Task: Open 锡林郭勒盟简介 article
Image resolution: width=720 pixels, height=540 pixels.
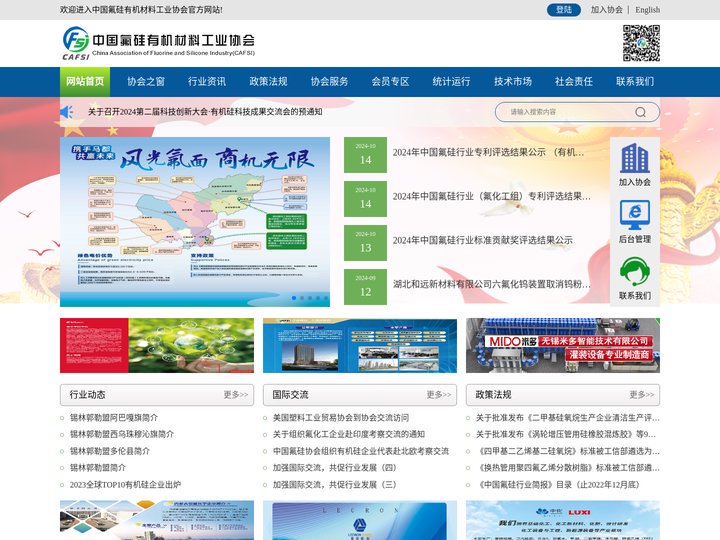Action: 98,468
